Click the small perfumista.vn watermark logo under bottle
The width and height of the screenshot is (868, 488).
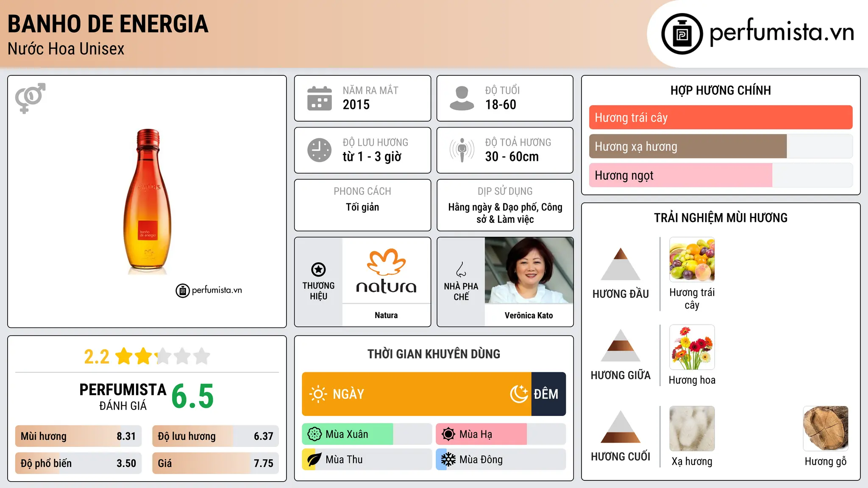tap(209, 291)
